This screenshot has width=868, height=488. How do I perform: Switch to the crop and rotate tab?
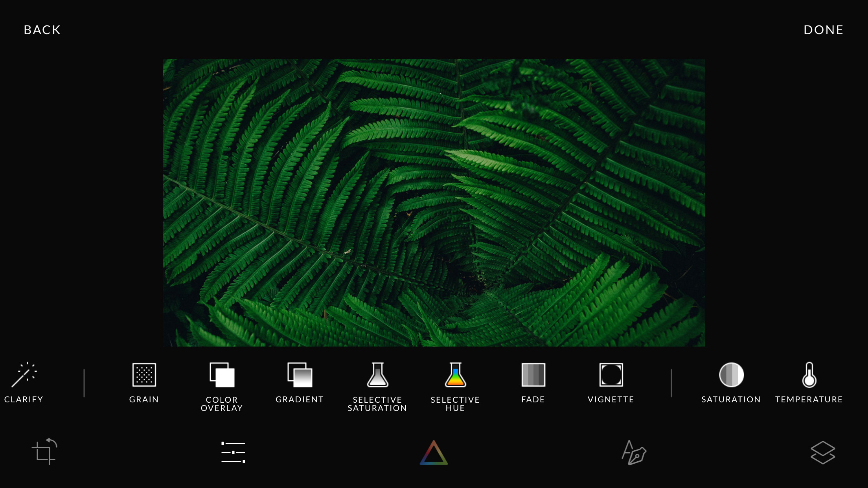pyautogui.click(x=44, y=451)
